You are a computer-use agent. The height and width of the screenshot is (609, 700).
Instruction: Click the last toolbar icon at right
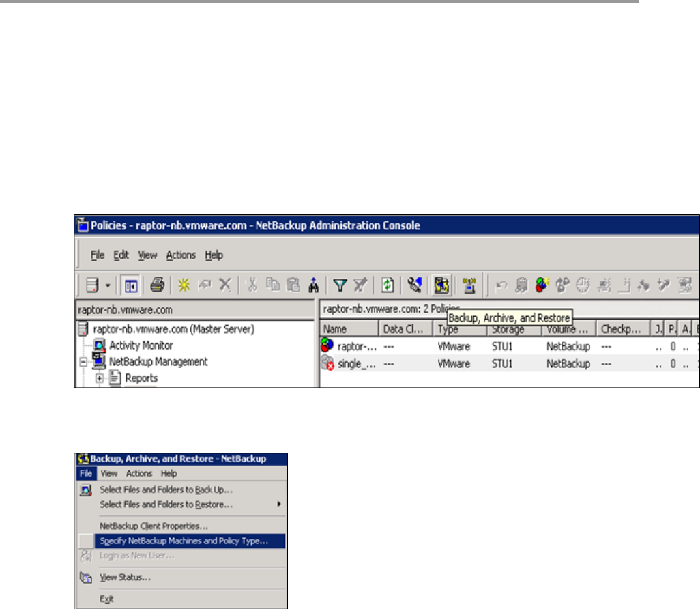pos(684,285)
